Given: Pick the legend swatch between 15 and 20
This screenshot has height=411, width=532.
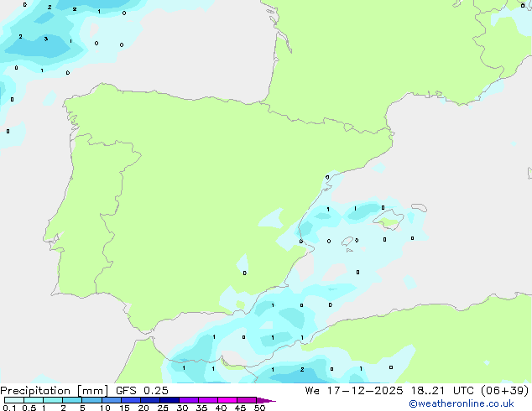Looking at the screenshot, I should pyautogui.click(x=131, y=400).
